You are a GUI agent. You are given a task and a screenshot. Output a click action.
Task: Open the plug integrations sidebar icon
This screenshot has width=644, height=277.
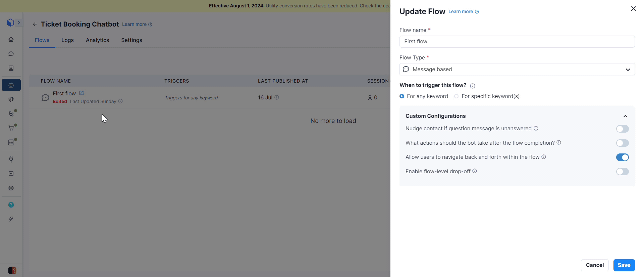coord(11,159)
